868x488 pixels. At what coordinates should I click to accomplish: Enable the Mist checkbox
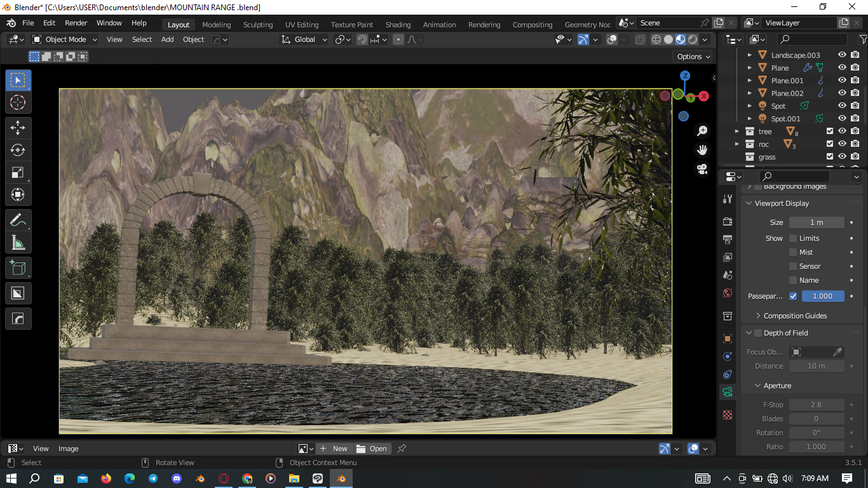(x=793, y=252)
